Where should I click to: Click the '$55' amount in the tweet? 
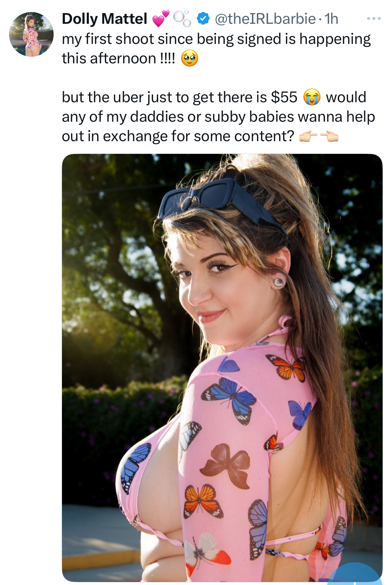coord(284,97)
